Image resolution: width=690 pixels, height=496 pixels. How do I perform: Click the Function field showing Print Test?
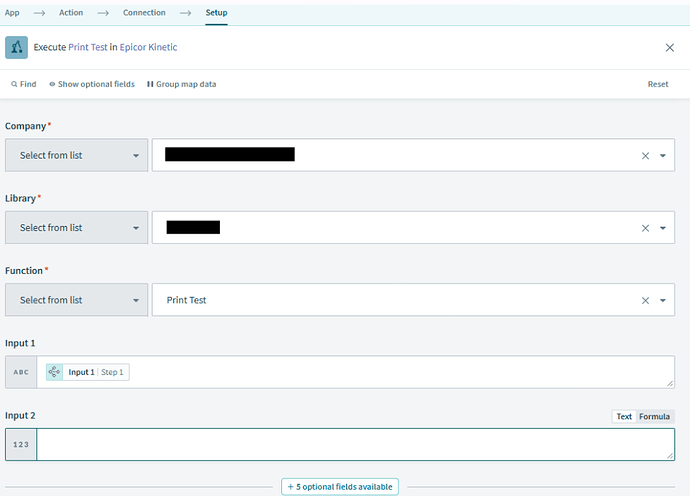click(x=413, y=300)
